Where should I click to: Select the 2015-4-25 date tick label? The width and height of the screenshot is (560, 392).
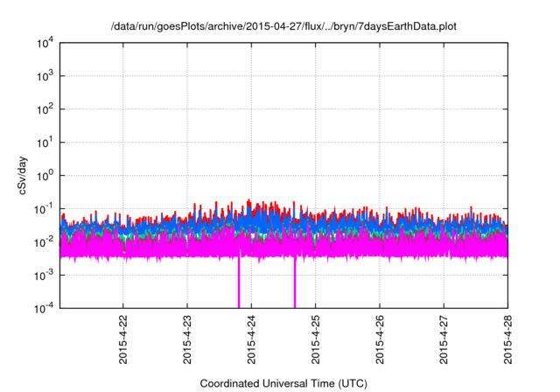(x=315, y=339)
